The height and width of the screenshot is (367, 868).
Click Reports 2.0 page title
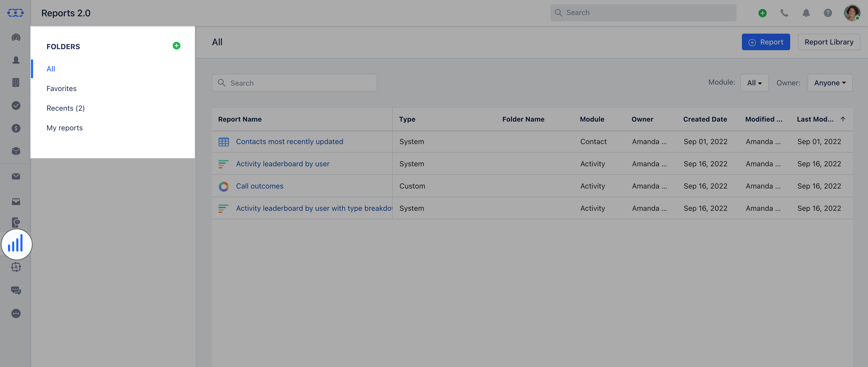point(66,13)
